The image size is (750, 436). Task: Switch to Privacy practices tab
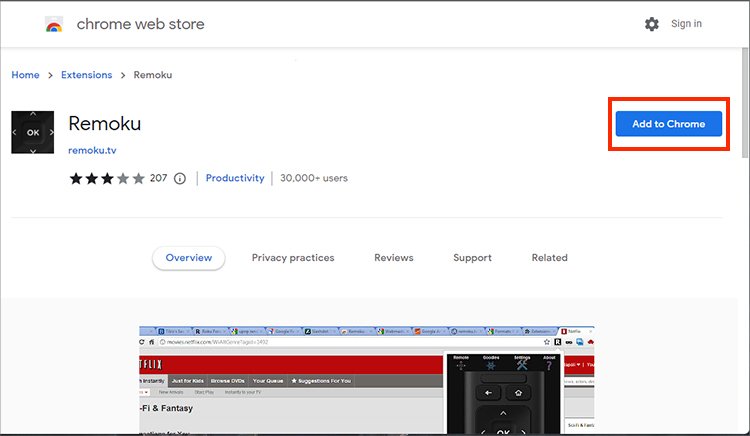point(293,258)
